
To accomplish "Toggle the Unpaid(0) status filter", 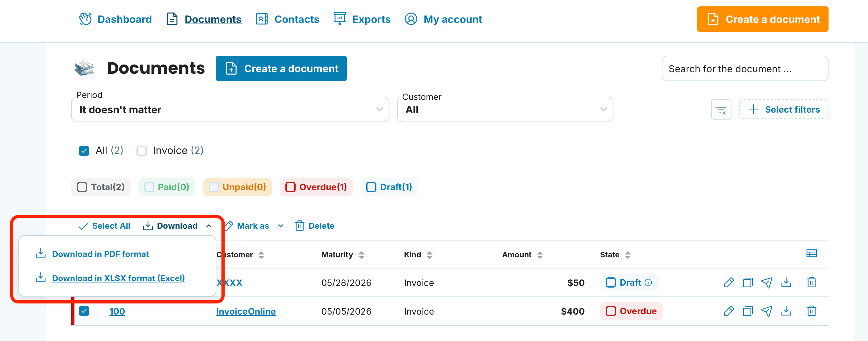I will click(x=237, y=187).
